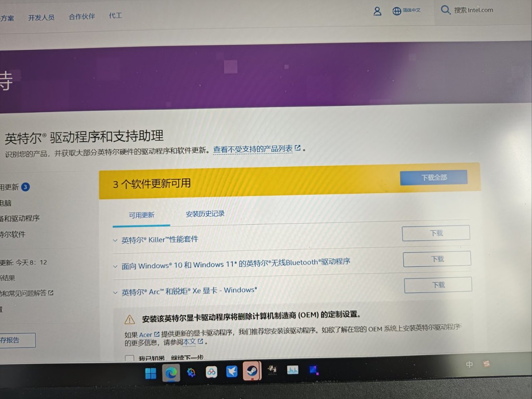Screen dimensions: 532x399
Task: Click the 英特尔 驱动程序和支持助理 heading
Action: (x=84, y=137)
